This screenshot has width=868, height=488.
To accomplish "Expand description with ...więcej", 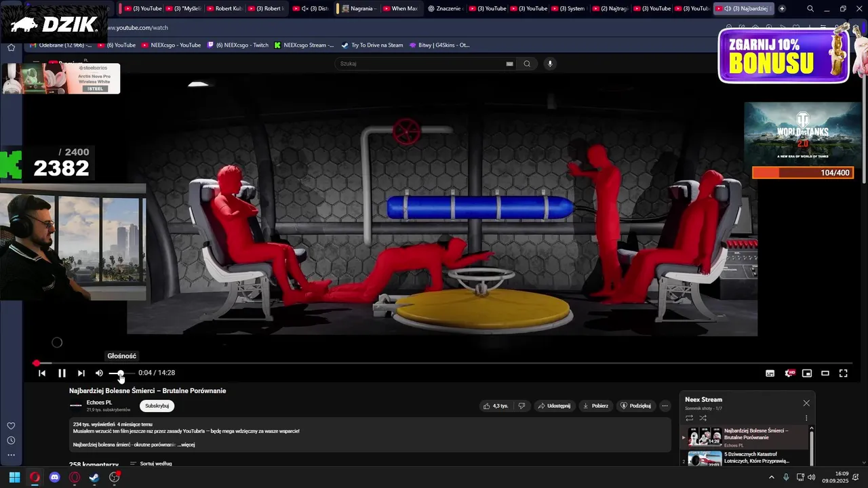I will point(186,445).
